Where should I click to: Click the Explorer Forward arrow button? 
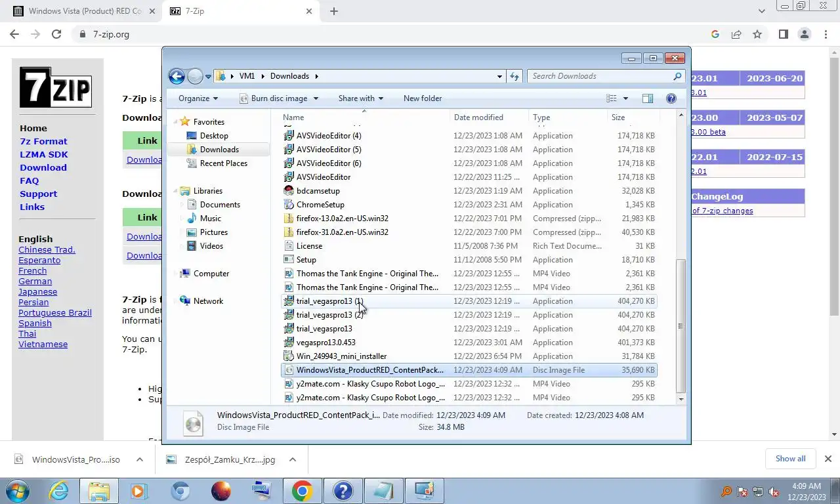[195, 76]
